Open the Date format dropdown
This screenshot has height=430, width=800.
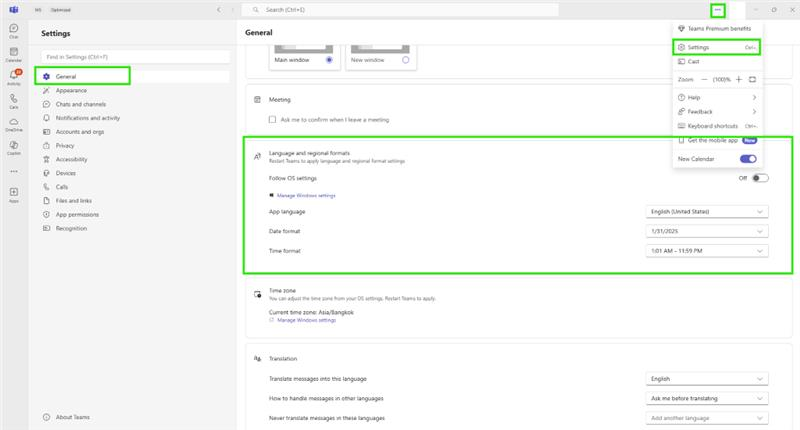[707, 231]
